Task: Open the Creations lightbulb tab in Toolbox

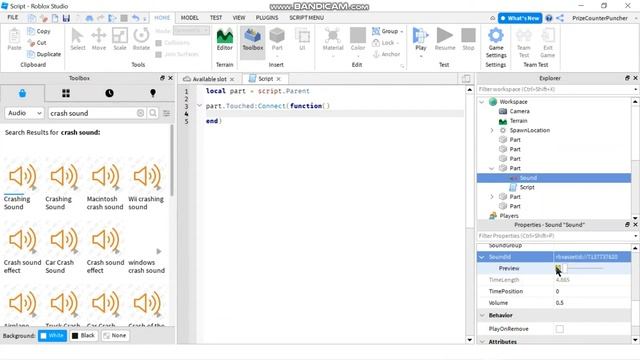Action: pyautogui.click(x=153, y=93)
